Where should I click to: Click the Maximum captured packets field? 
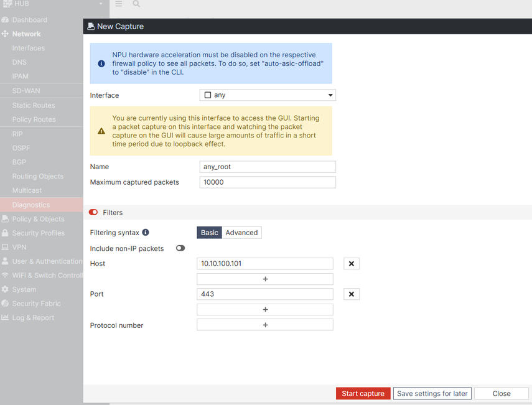pyautogui.click(x=268, y=182)
